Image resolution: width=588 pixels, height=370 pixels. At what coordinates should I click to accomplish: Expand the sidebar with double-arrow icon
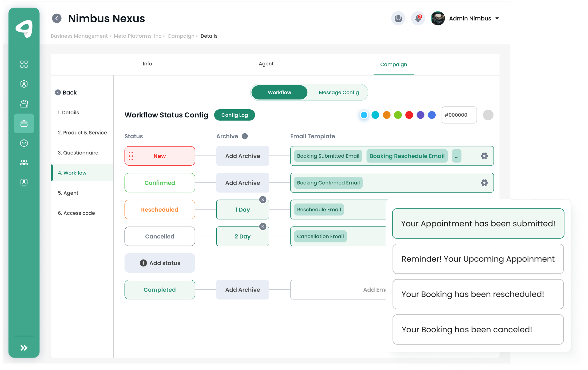24,347
